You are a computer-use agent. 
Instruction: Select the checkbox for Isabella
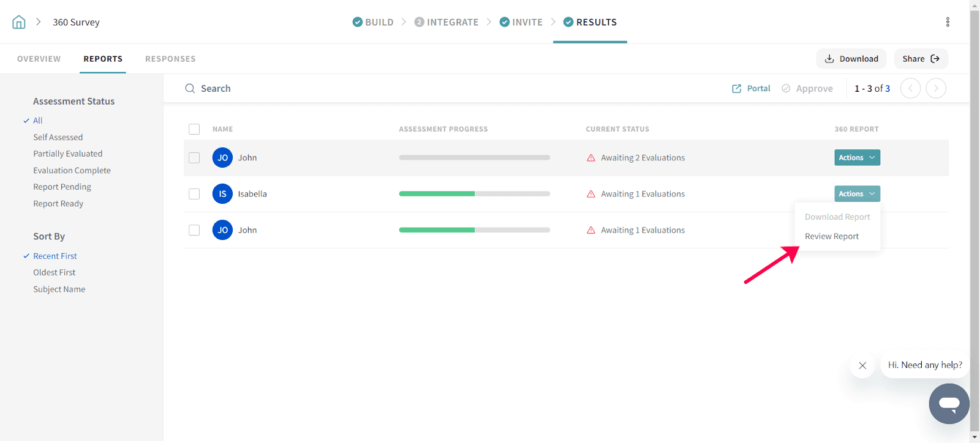(x=194, y=194)
